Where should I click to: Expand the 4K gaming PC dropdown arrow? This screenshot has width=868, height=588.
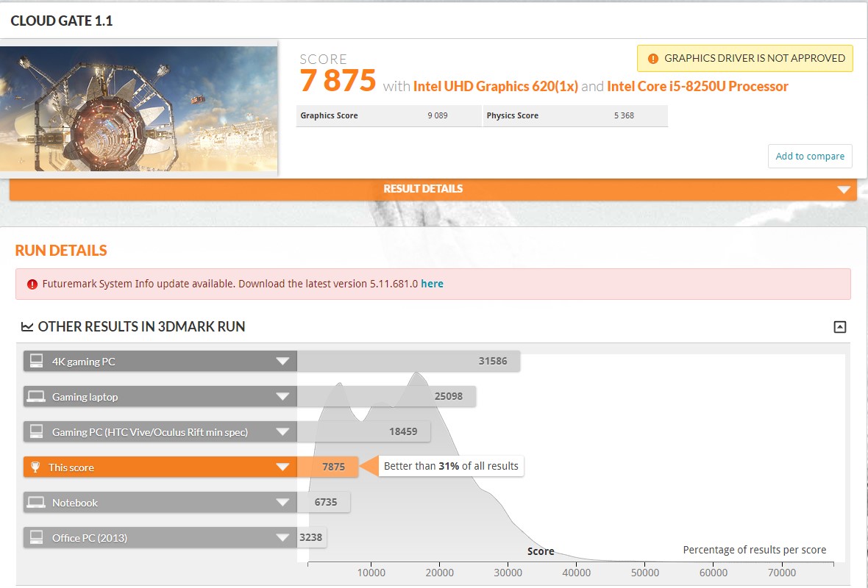(282, 362)
